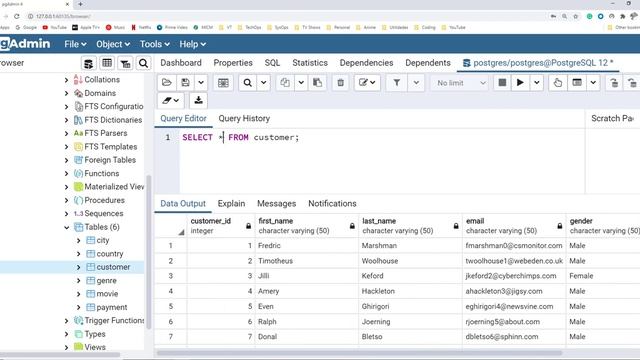Screen dimensions: 640x360
Task: Click the Stop query square icon
Action: (x=502, y=83)
